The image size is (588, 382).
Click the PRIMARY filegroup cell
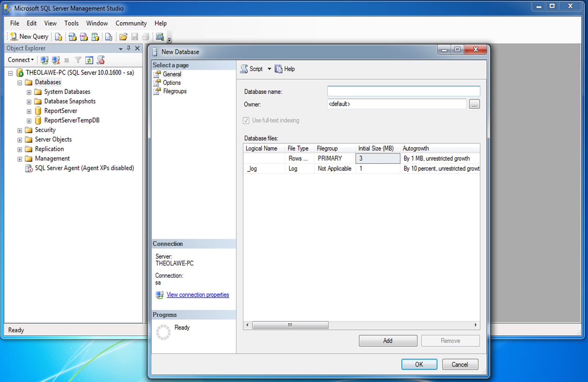[x=335, y=158]
